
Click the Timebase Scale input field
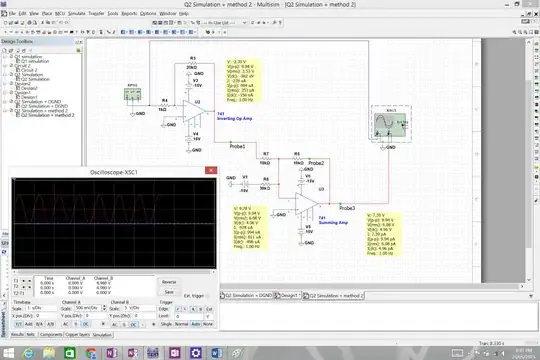tap(41, 308)
